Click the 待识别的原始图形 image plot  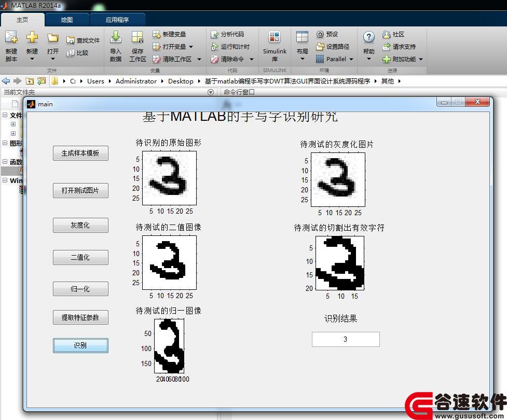[x=169, y=178]
